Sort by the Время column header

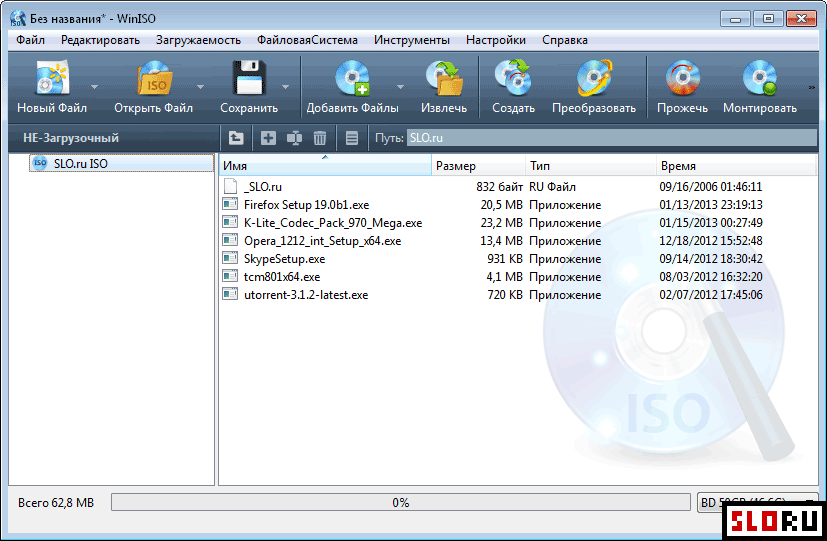pos(736,166)
